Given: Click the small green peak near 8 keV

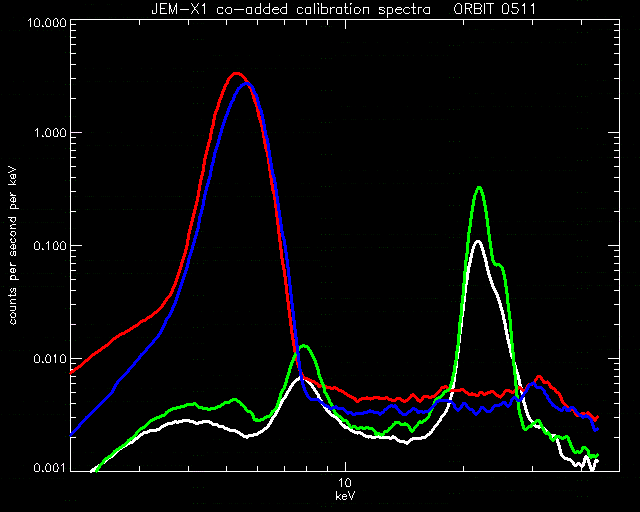Looking at the screenshot, I should [304, 347].
